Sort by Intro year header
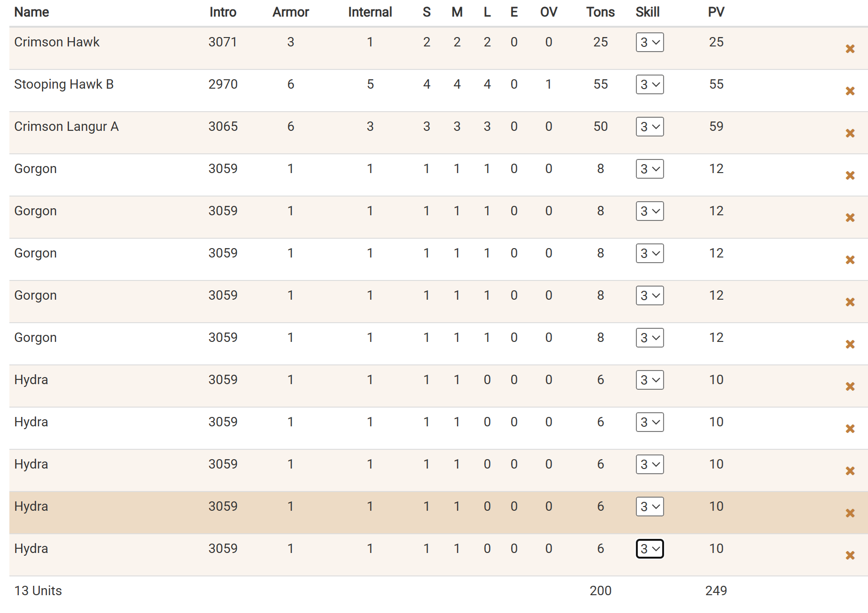Screen dimensions: 868x613 223,12
